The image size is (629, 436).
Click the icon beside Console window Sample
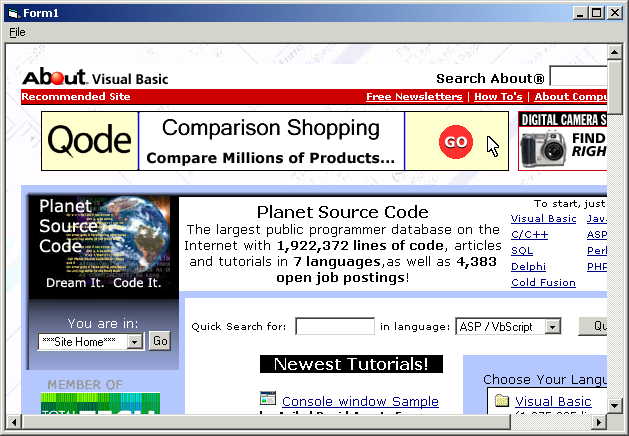[x=268, y=398]
